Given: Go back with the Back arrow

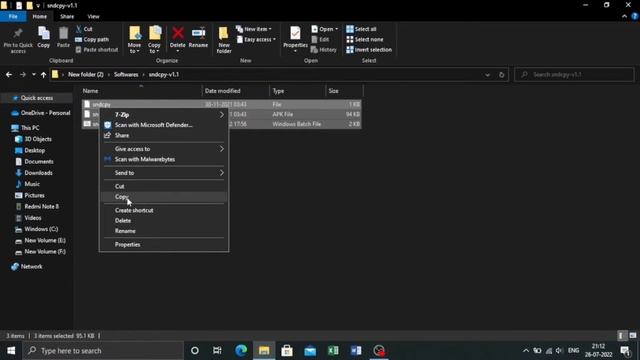Looking at the screenshot, I should [9, 75].
